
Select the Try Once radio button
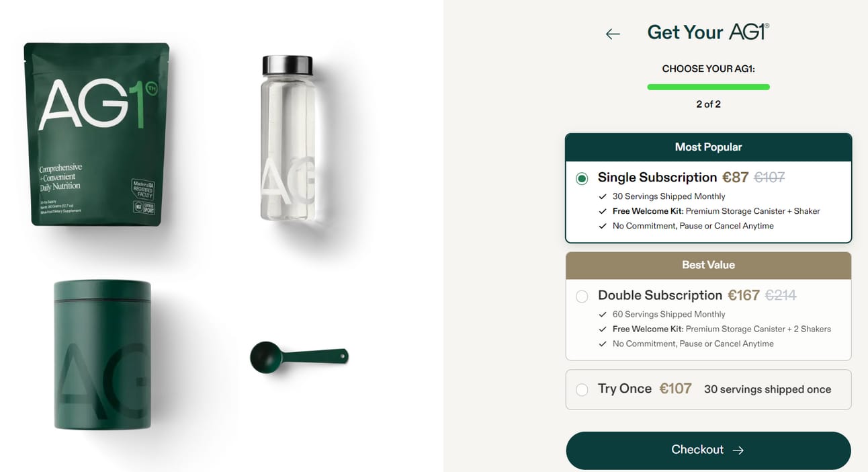click(582, 389)
